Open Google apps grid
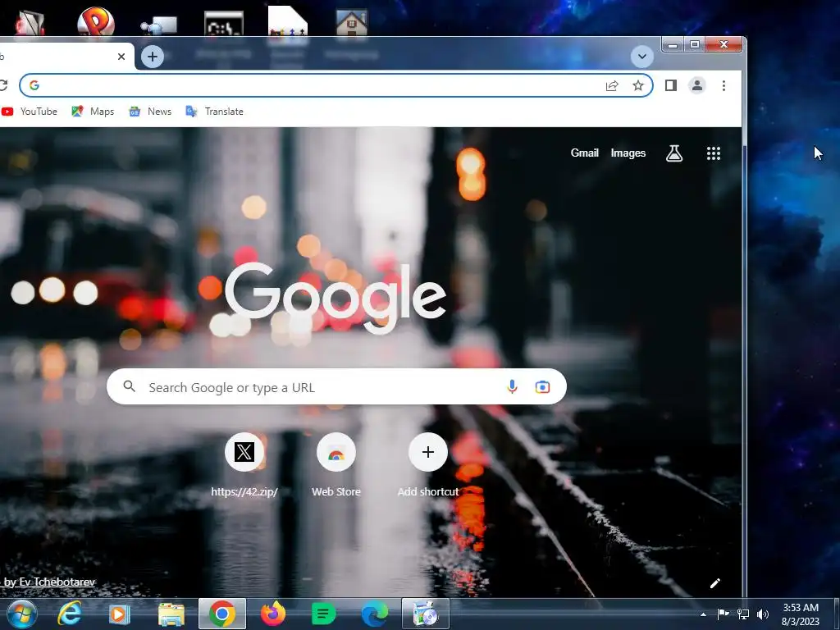840x630 pixels. pos(714,153)
